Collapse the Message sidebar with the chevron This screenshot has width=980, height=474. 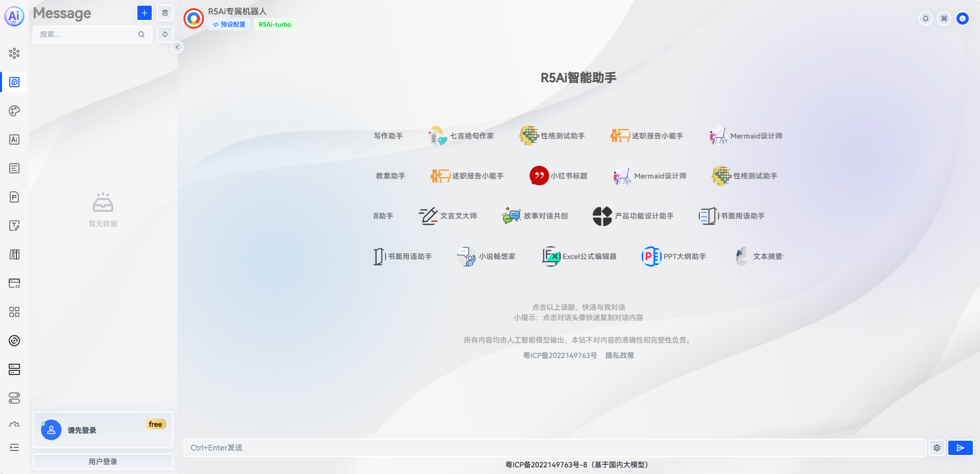177,47
